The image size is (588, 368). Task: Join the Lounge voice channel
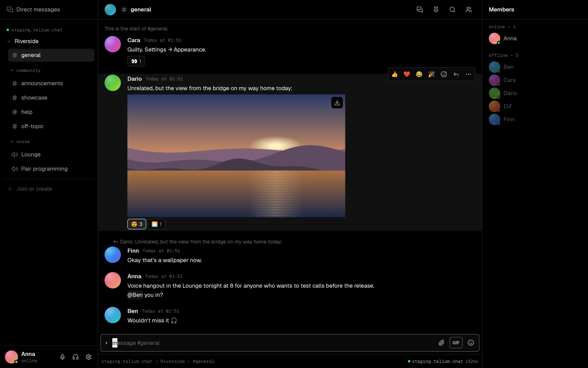(x=51, y=155)
